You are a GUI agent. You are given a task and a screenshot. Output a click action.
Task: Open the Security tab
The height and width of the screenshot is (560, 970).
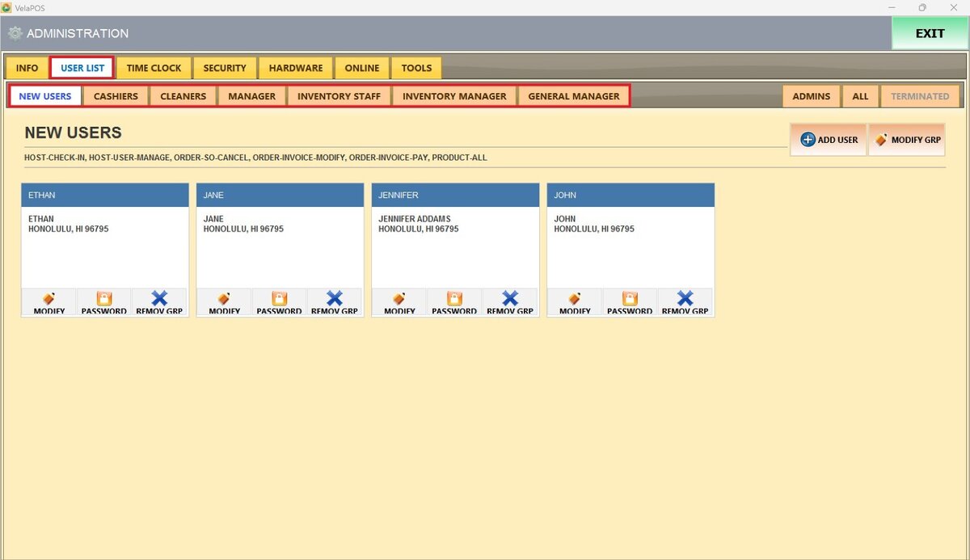point(225,68)
